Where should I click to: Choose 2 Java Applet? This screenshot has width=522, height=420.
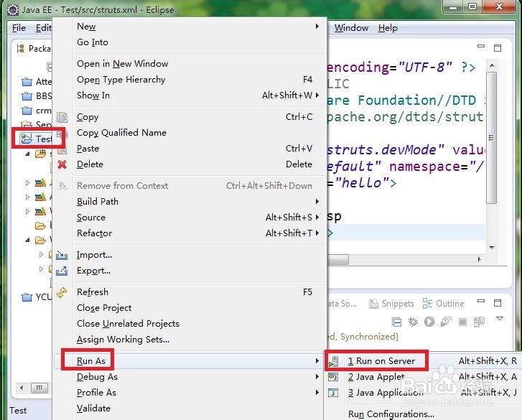pyautogui.click(x=423, y=377)
